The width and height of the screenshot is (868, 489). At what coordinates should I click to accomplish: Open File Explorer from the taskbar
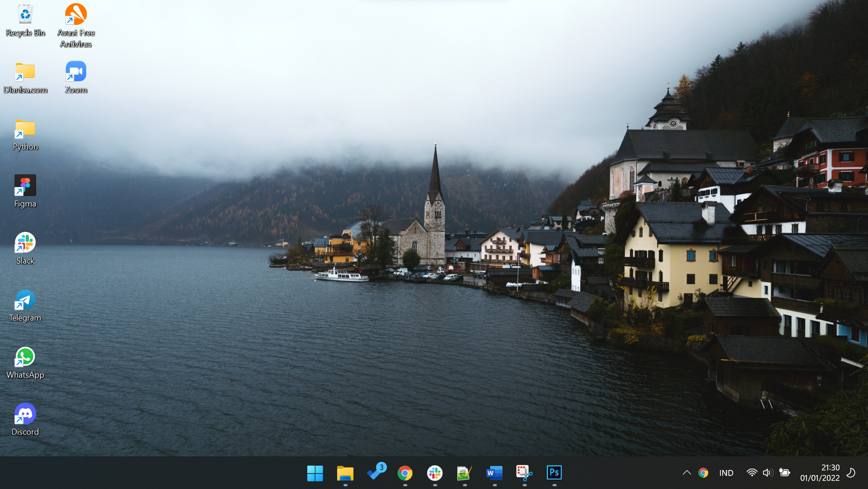click(345, 473)
